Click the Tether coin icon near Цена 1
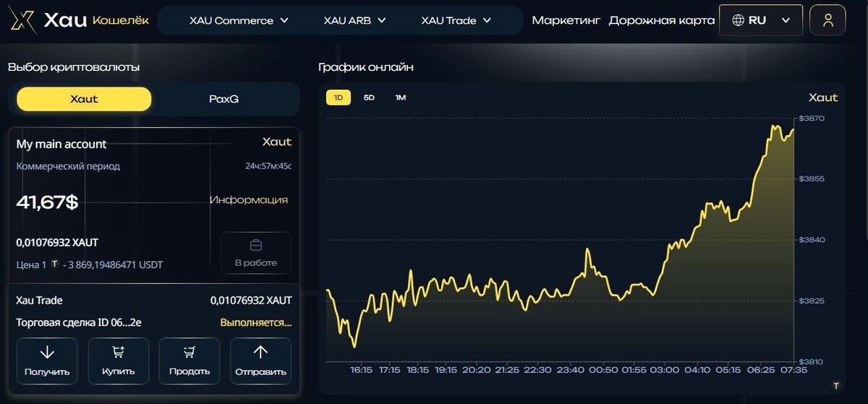The height and width of the screenshot is (404, 868). (54, 265)
